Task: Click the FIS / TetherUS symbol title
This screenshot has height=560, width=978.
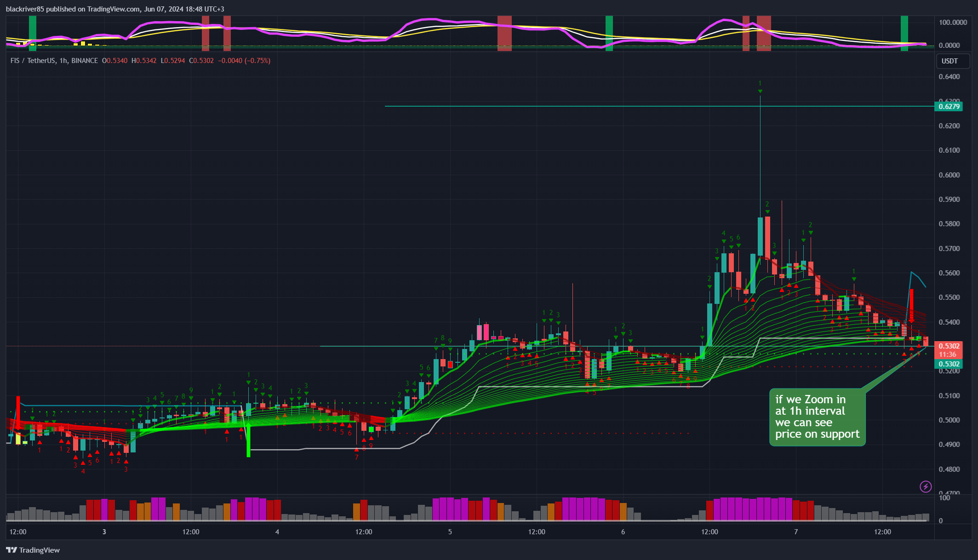Action: coord(54,61)
